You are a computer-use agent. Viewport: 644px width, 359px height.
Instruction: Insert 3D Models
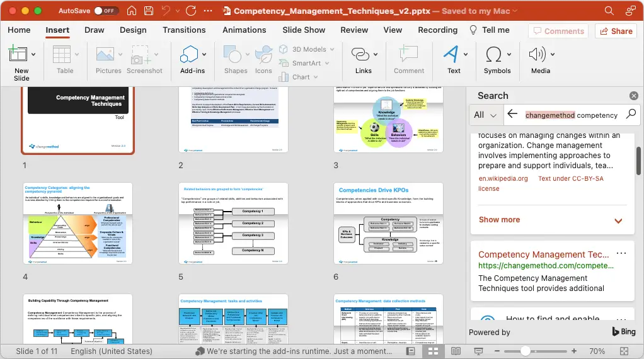(306, 49)
